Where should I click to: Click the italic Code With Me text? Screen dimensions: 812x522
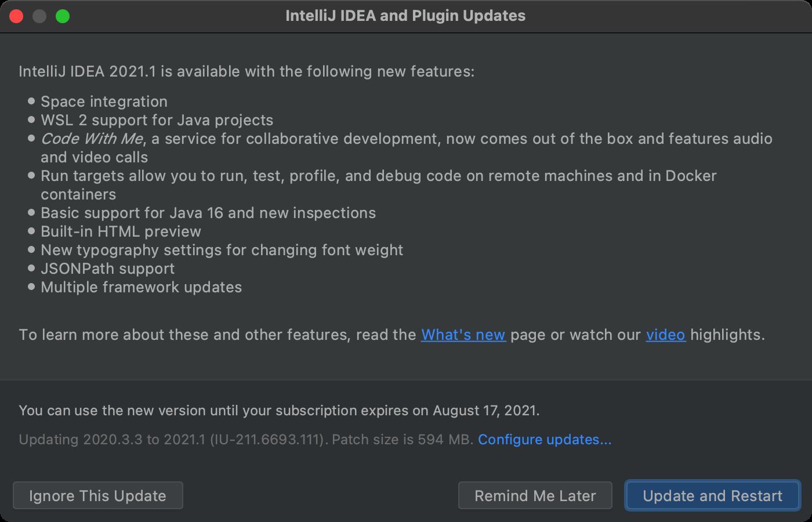[x=92, y=139]
